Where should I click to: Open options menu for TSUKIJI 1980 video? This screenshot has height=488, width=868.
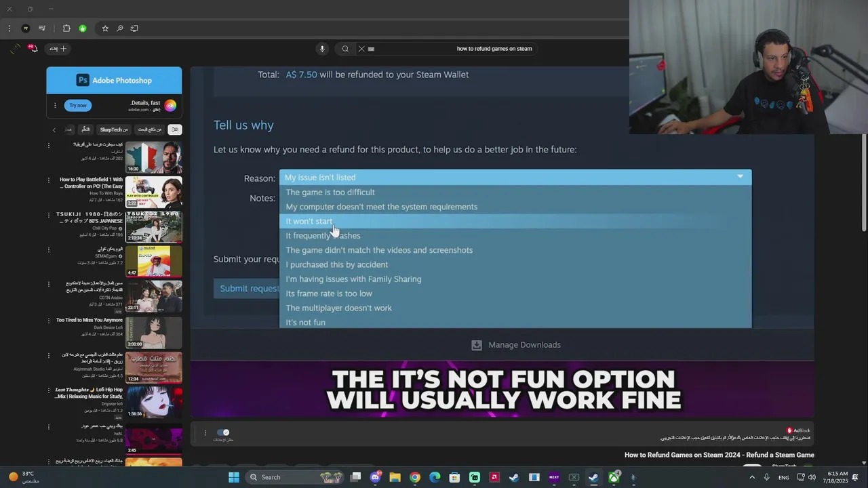tap(49, 215)
